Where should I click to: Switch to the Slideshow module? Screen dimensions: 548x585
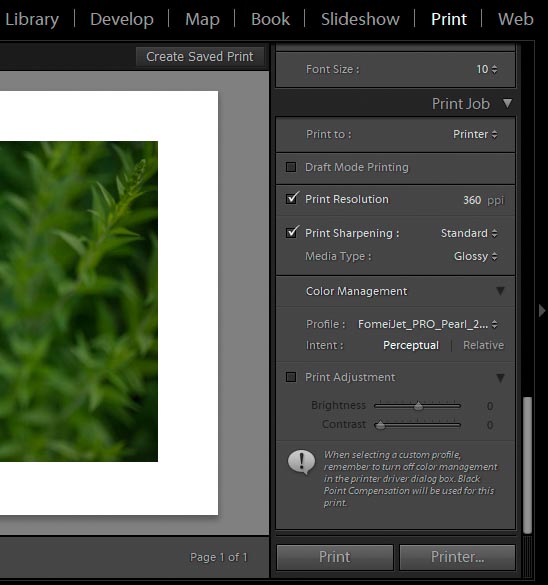pyautogui.click(x=360, y=19)
